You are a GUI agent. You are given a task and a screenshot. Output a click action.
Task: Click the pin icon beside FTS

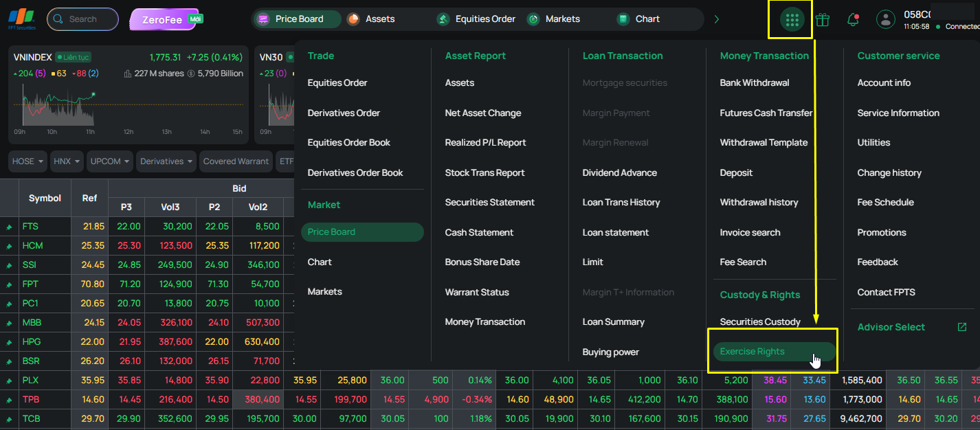click(x=10, y=227)
